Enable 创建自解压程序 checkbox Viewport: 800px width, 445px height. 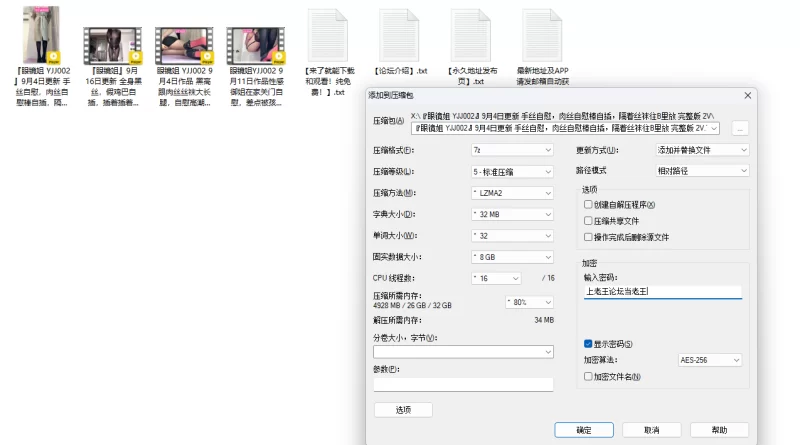pos(589,205)
